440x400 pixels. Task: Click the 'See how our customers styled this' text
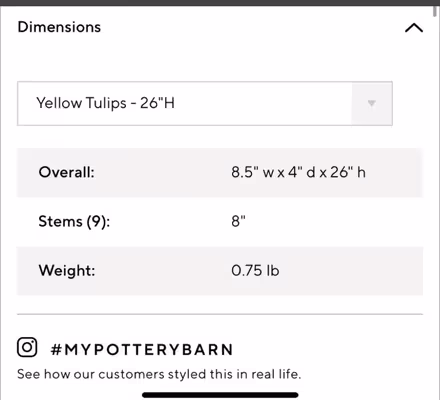point(159,374)
